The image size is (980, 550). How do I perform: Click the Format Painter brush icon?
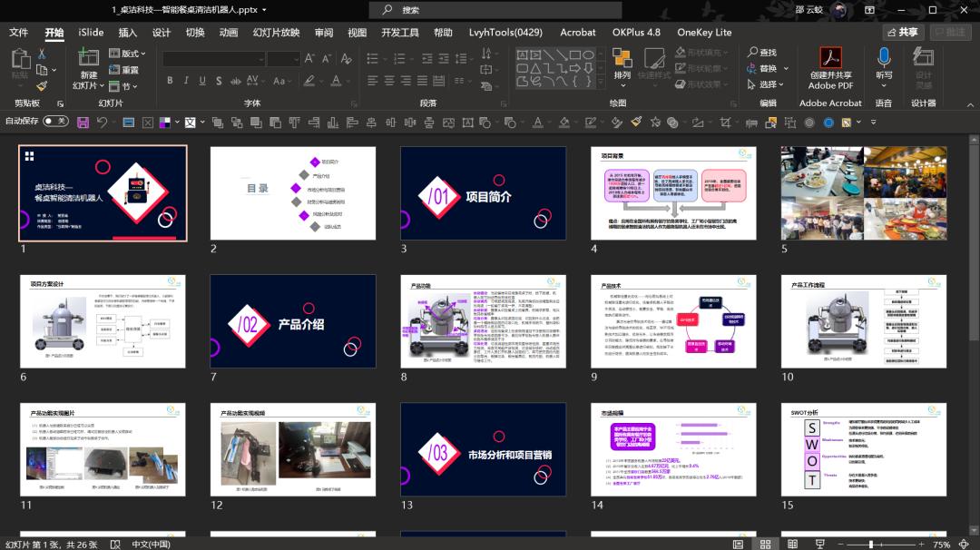coord(42,85)
